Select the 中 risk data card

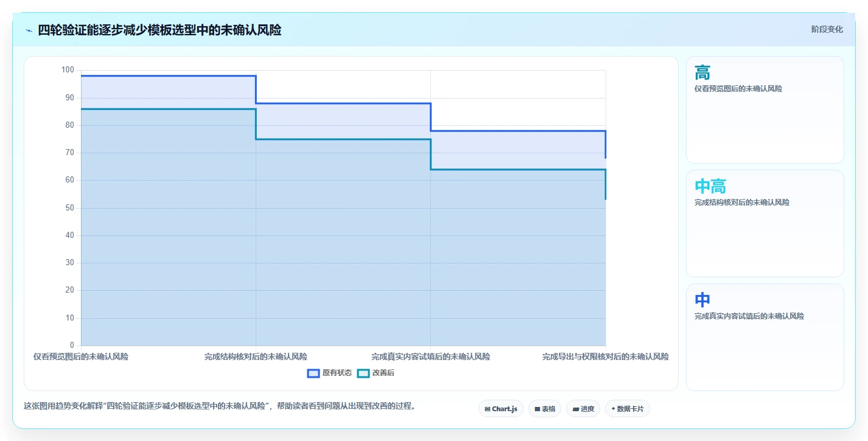[765, 337]
